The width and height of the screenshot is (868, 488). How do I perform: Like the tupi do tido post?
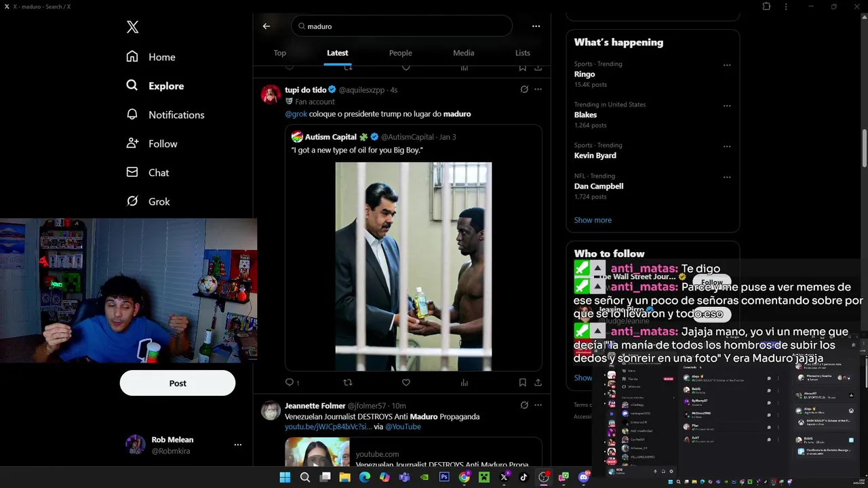click(406, 383)
